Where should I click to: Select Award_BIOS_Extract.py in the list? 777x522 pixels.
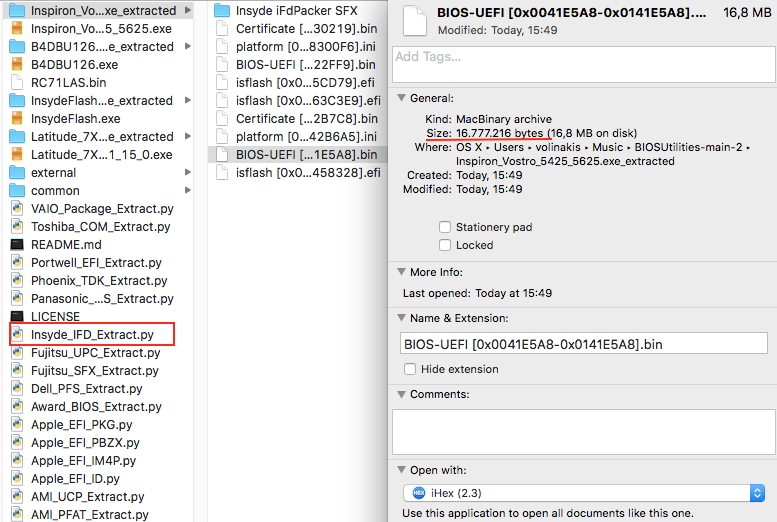(x=96, y=406)
